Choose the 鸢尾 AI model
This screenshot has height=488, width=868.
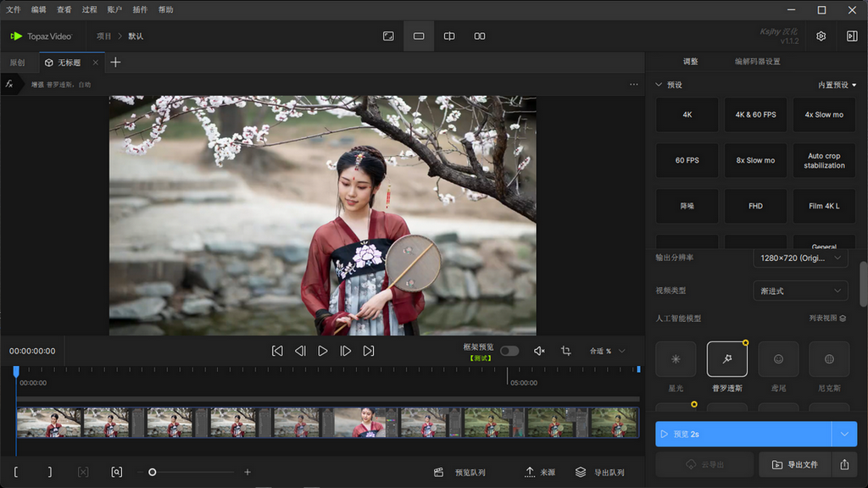(777, 359)
